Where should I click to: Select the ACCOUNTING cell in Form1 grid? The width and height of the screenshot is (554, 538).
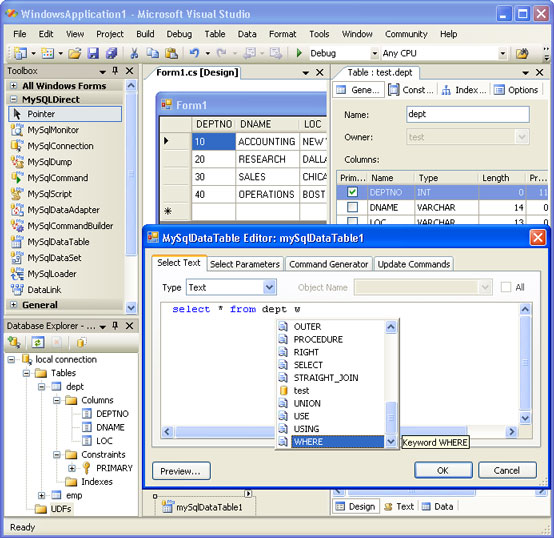click(x=267, y=141)
